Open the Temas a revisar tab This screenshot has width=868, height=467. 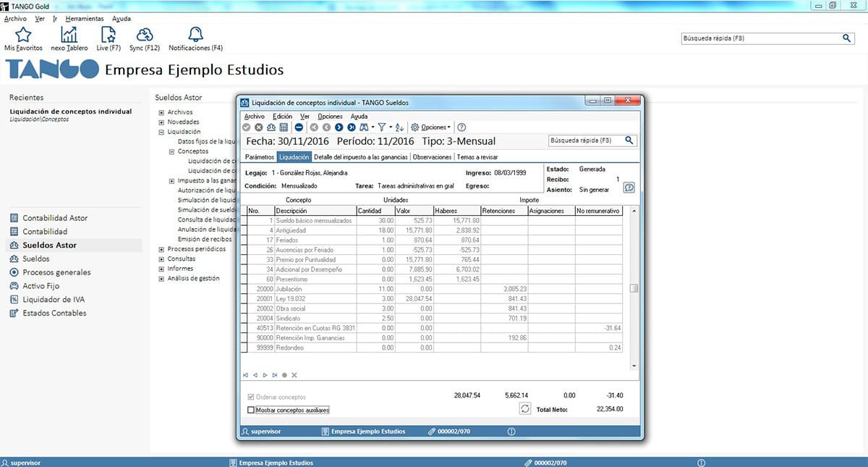pos(477,156)
